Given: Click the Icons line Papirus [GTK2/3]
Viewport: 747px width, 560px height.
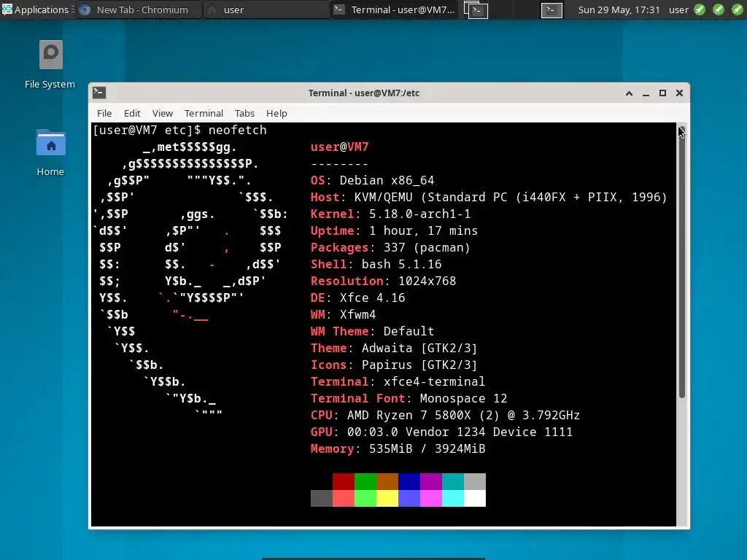Looking at the screenshot, I should pos(394,365).
